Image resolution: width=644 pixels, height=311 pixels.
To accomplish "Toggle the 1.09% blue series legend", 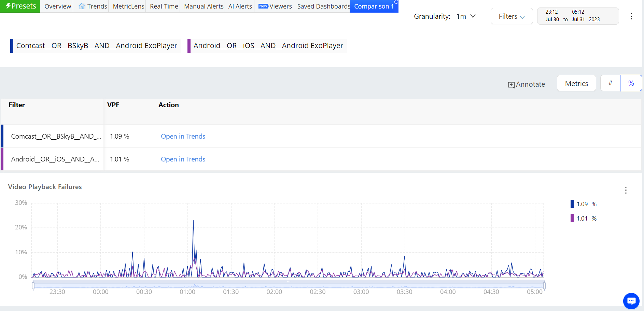I will coord(583,204).
